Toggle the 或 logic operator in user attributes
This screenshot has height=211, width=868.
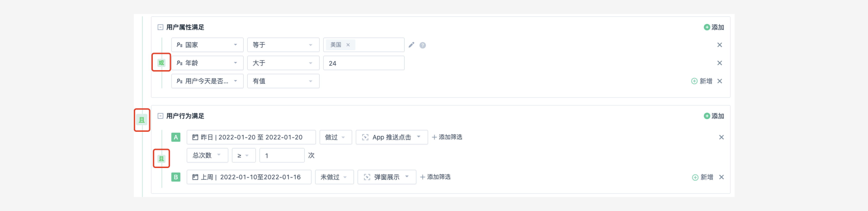(161, 63)
